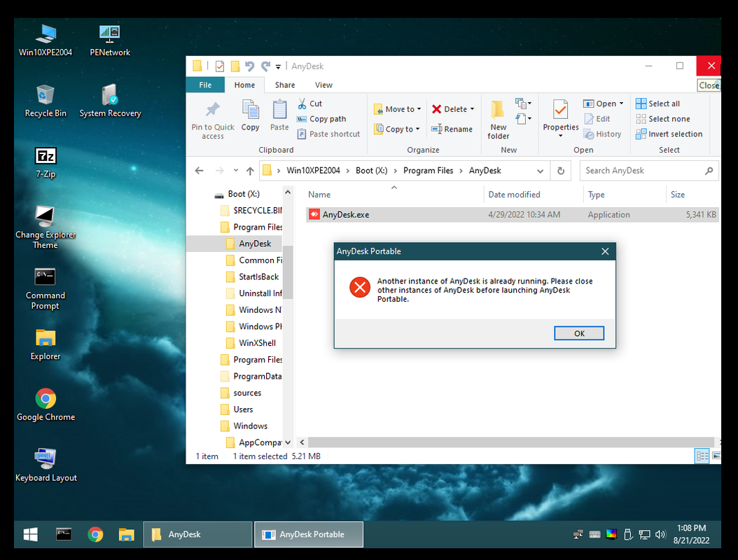Click Boot (X:) in address breadcrumb
This screenshot has height=560, width=738.
point(371,171)
